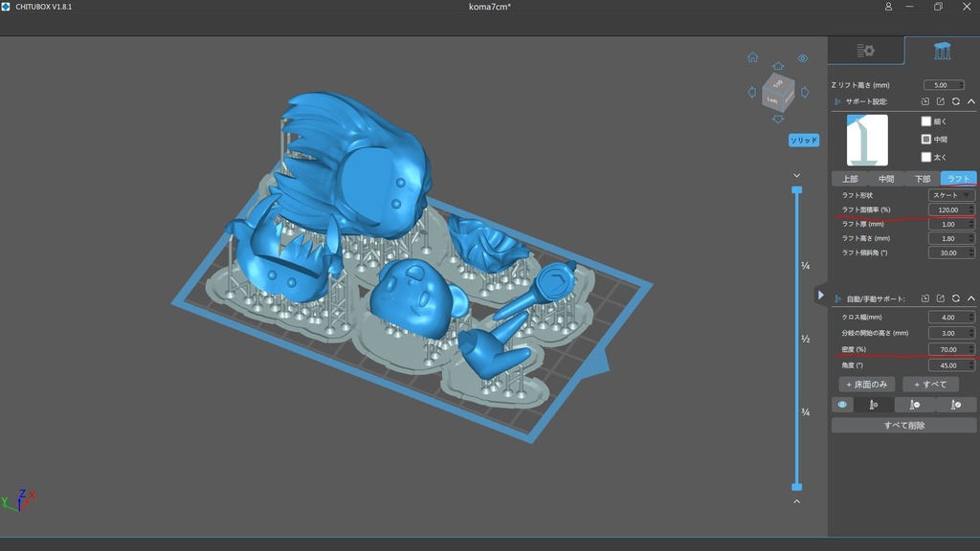
Task: Reset 自動/手動サポート settings refresh icon
Action: pyautogui.click(x=956, y=298)
